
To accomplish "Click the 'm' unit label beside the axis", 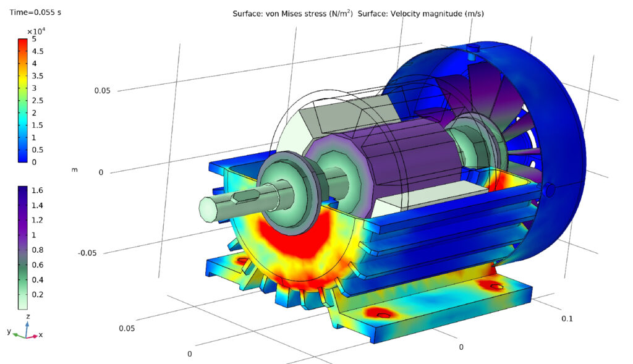I will coord(75,169).
